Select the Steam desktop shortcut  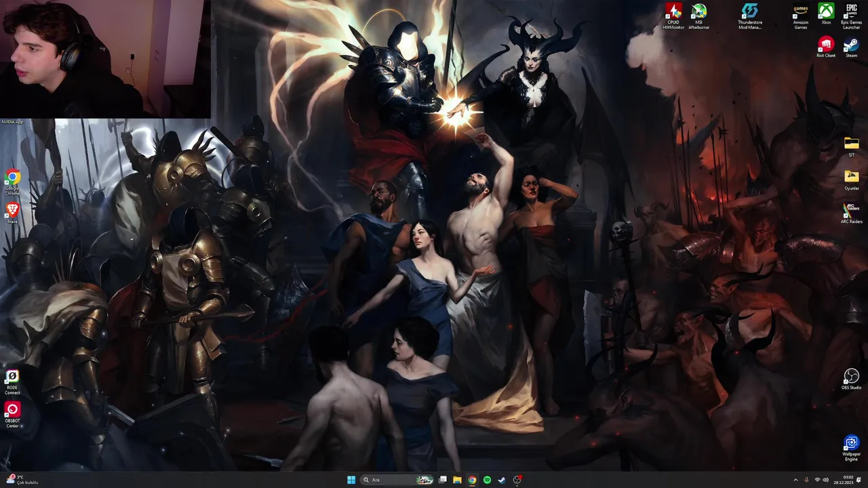pos(851,47)
